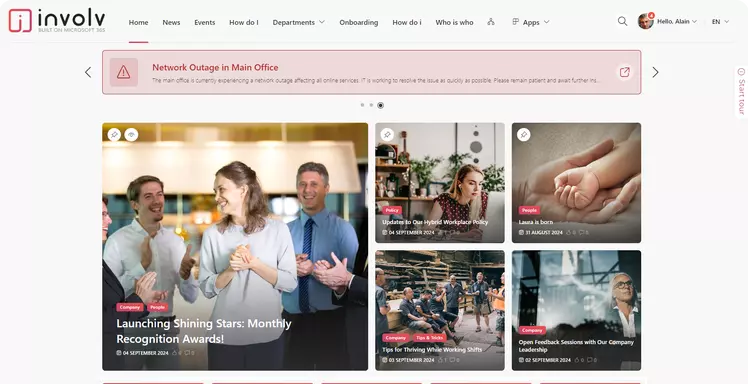Click Company tag on Shining Stars article
The image size is (748, 384).
pyautogui.click(x=130, y=308)
